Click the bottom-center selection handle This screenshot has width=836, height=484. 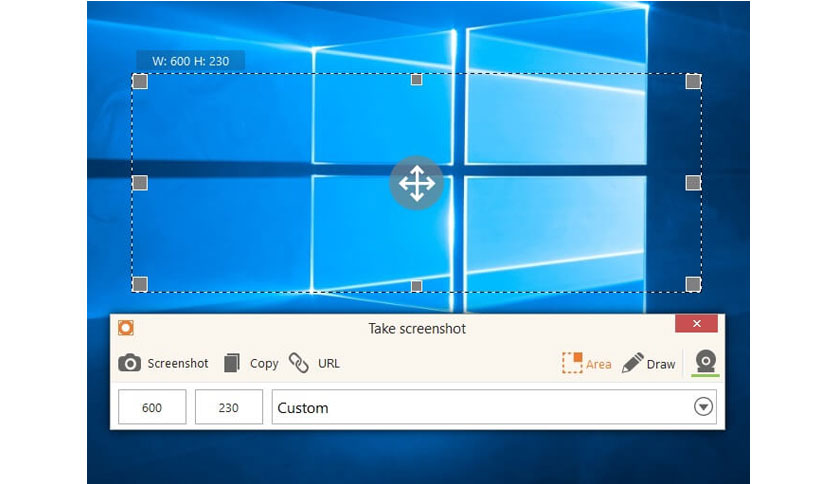416,286
